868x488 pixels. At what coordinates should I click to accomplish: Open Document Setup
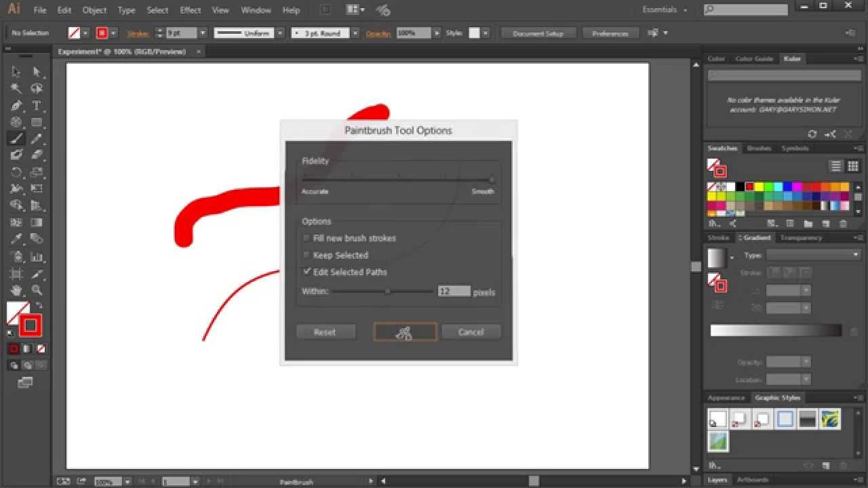coord(538,33)
